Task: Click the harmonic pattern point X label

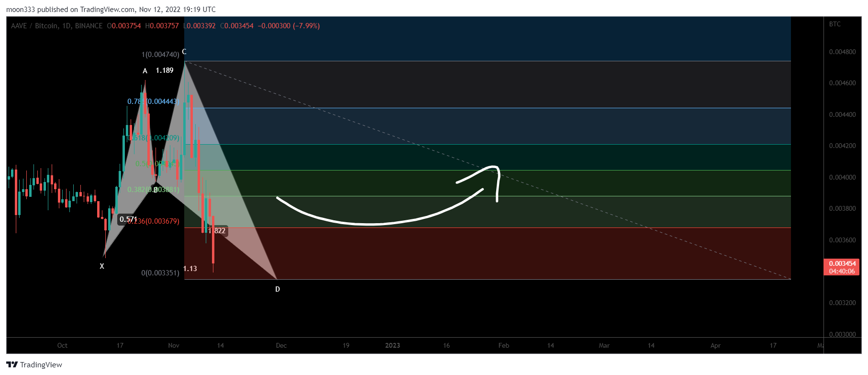Action: pyautogui.click(x=102, y=266)
